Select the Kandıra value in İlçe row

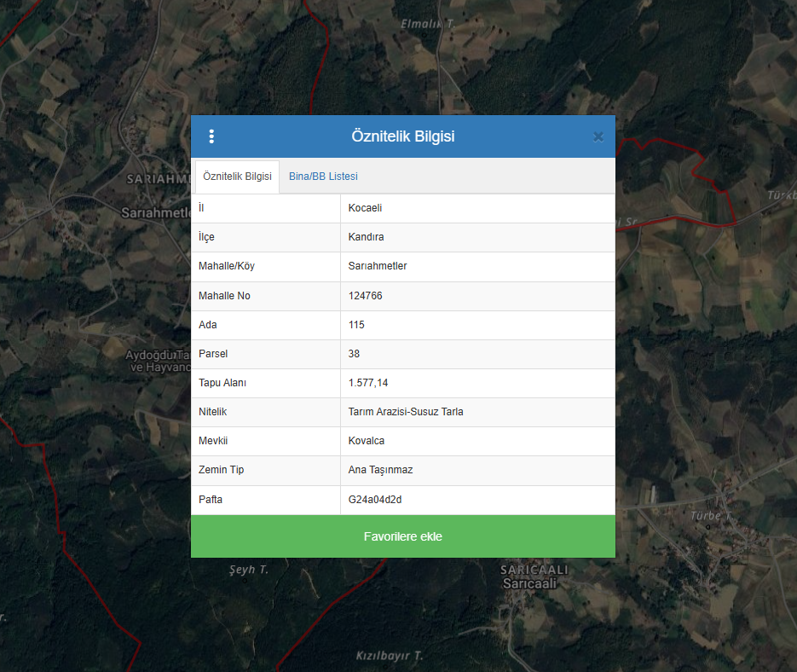point(366,237)
